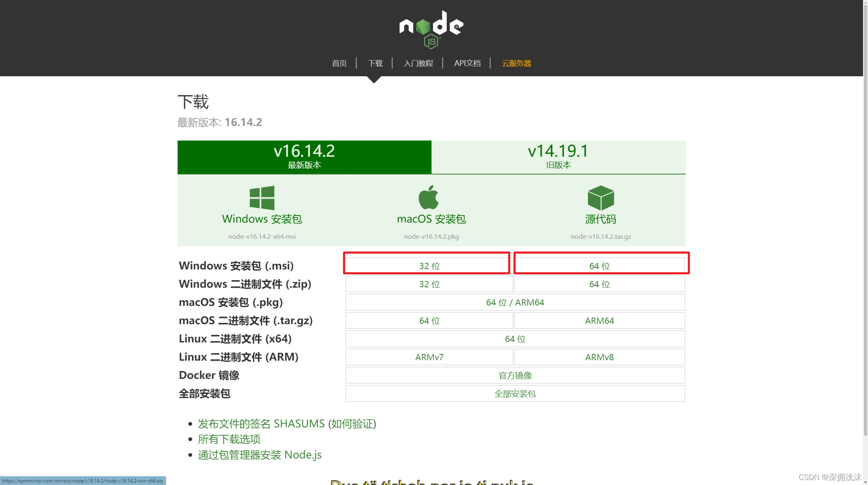
Task: Download Windows .zip 32 位 binary
Action: (x=429, y=284)
